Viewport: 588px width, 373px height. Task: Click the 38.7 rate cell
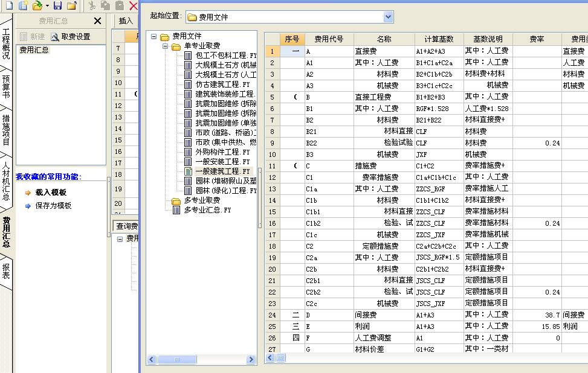pyautogui.click(x=537, y=315)
